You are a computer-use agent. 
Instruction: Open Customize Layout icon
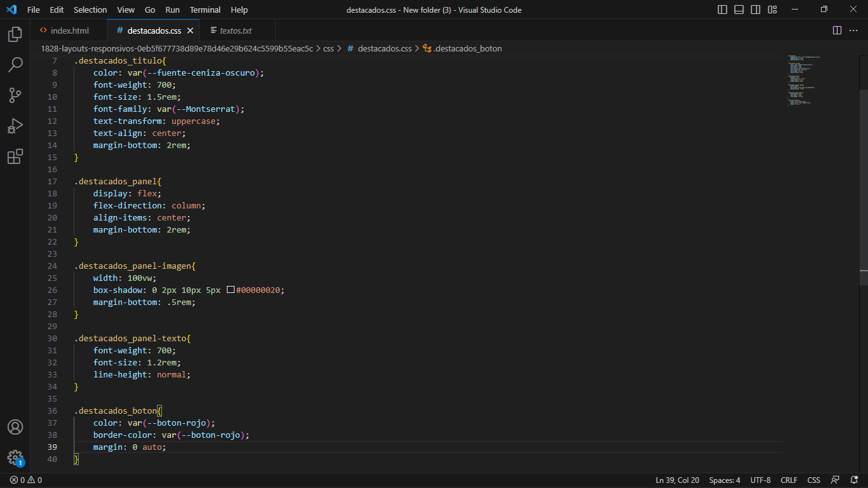(772, 10)
